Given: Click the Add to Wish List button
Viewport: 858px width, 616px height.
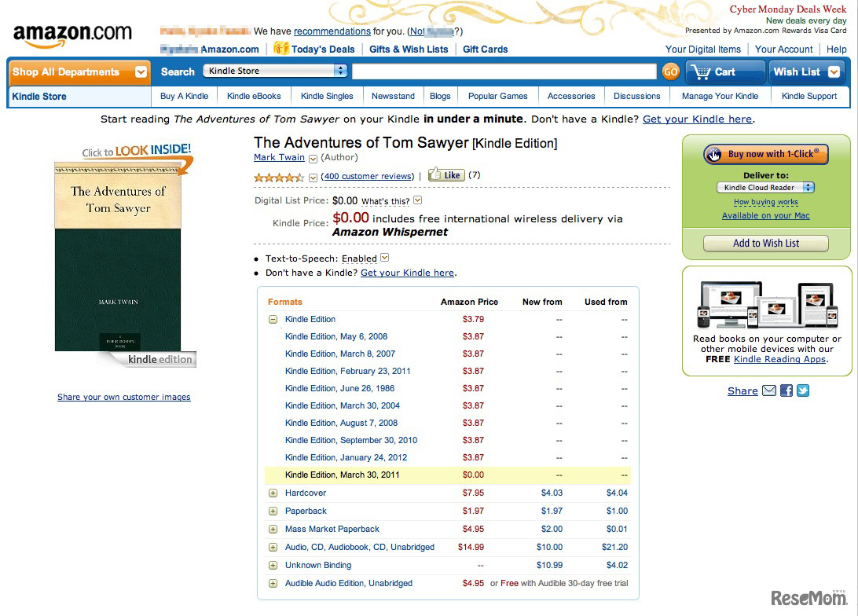Looking at the screenshot, I should coord(765,244).
